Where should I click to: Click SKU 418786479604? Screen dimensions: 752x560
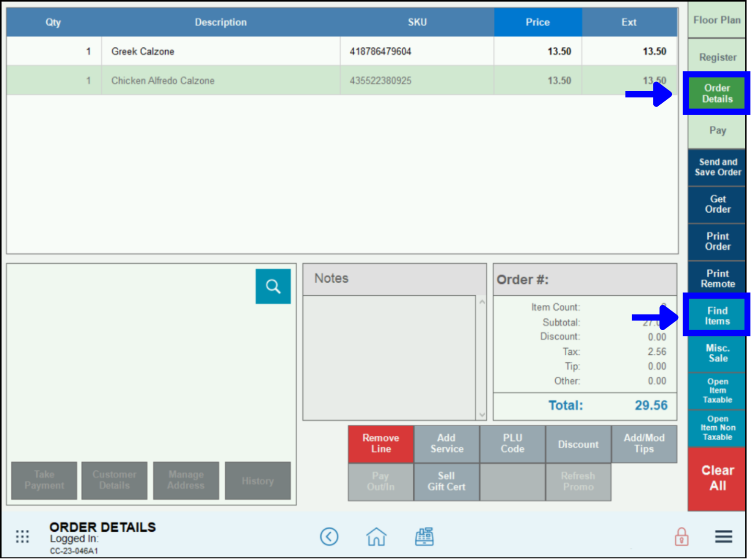coord(381,51)
